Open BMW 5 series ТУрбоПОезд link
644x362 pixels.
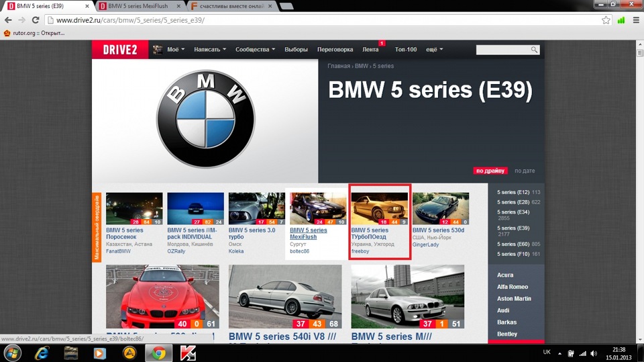tap(370, 233)
